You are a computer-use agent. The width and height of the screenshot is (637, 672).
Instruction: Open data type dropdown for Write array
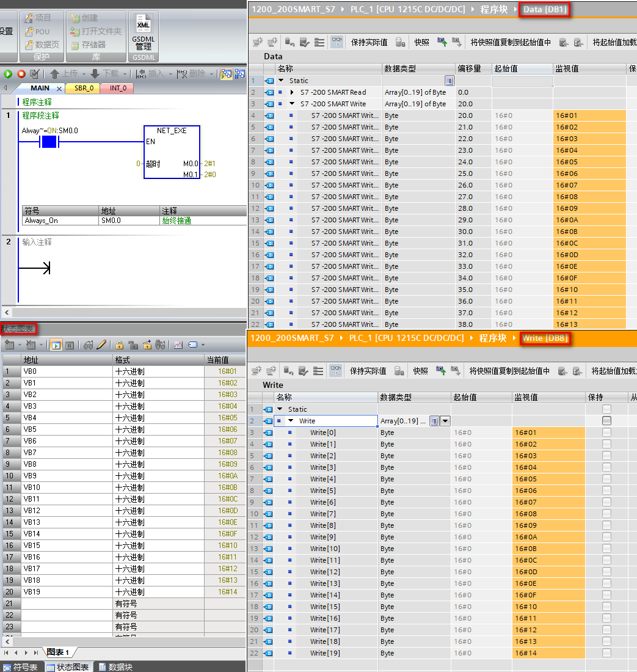445,421
